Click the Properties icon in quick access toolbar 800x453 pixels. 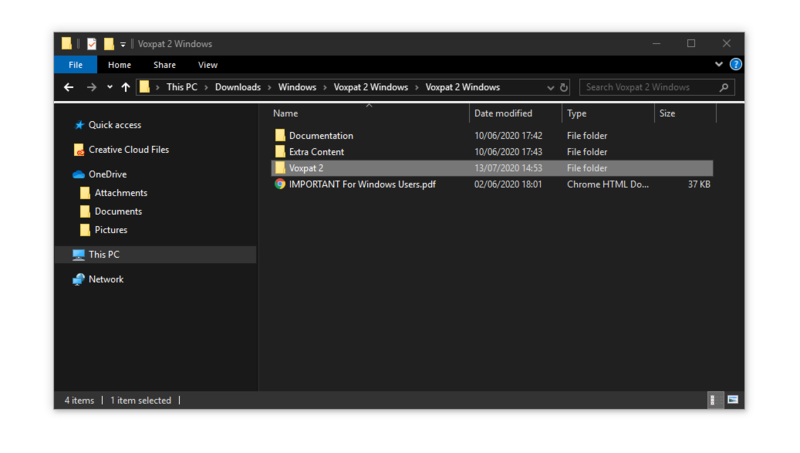click(x=92, y=44)
